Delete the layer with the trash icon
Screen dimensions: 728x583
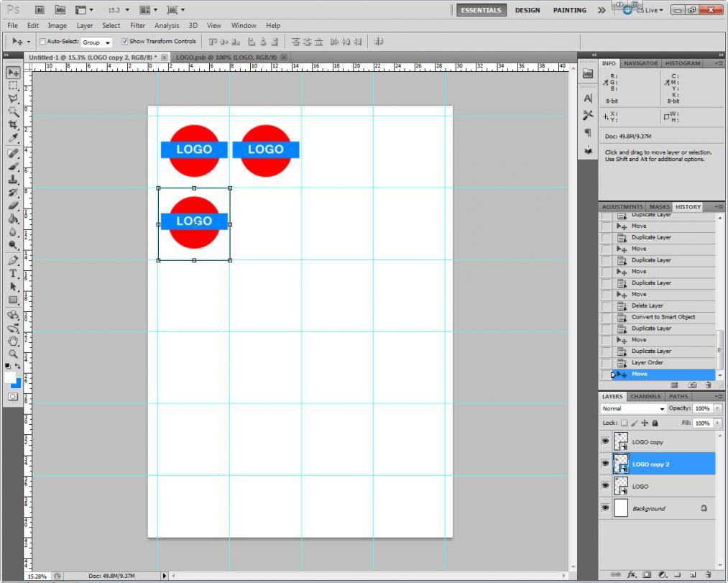708,574
